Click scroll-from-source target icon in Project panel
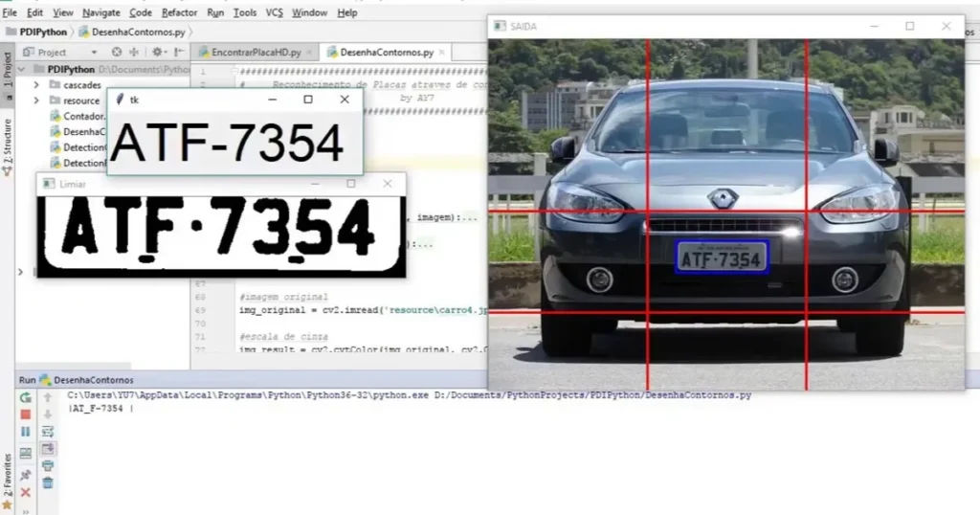 pos(117,53)
